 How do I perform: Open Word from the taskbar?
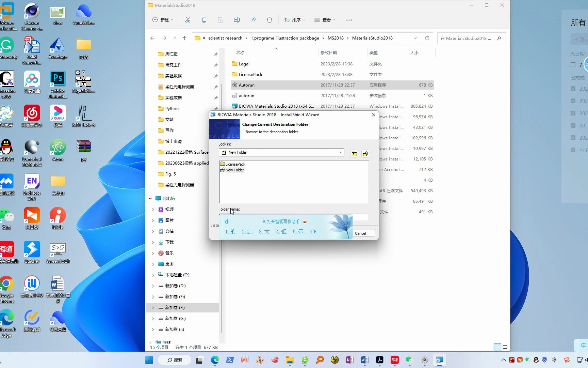coord(364,360)
